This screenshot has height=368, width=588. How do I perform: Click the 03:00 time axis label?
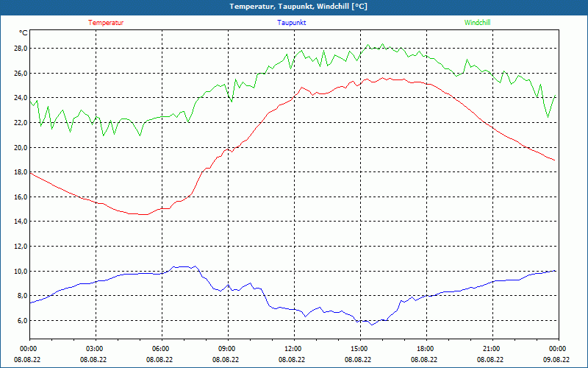coord(95,349)
